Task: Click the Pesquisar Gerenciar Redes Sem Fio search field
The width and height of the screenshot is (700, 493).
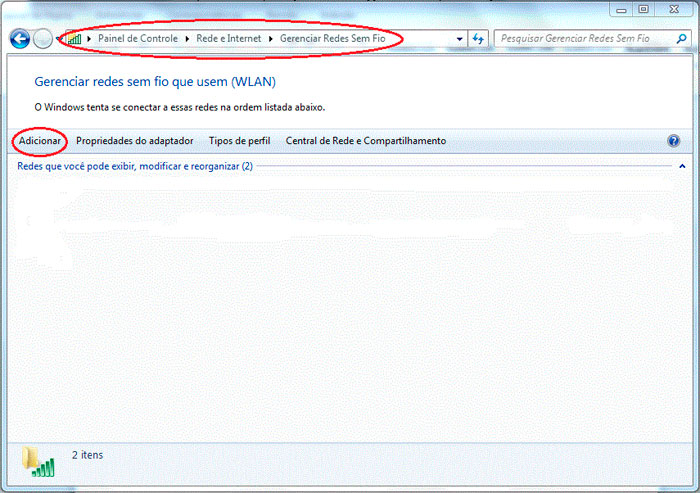Action: [592, 39]
